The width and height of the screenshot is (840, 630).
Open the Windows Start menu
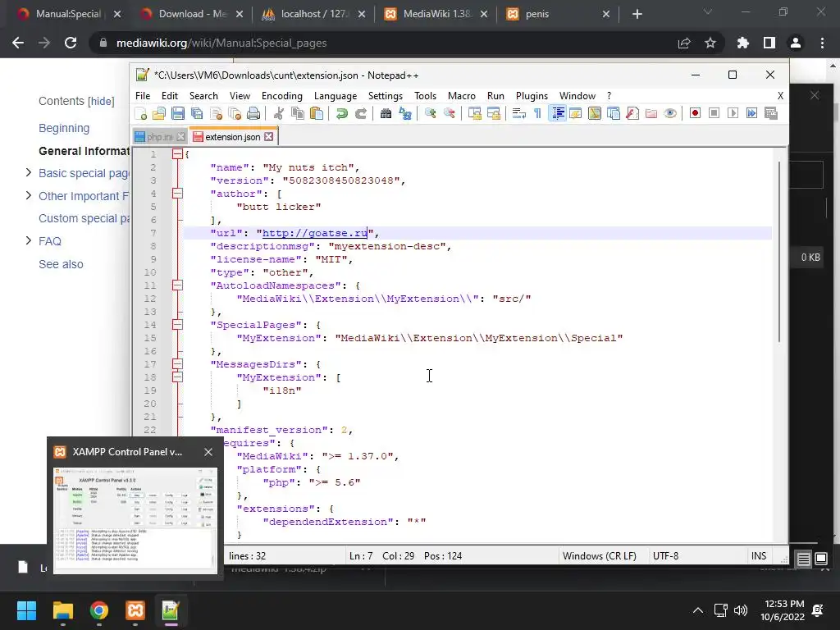26,610
